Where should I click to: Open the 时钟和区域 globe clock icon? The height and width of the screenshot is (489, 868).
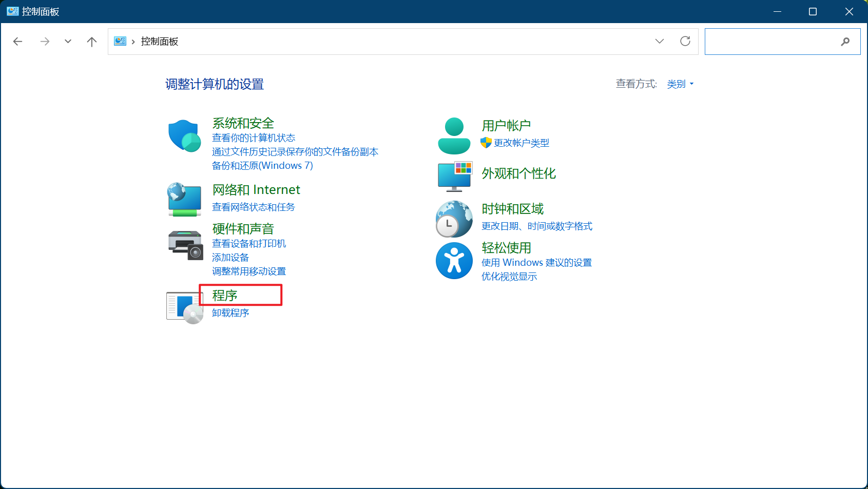(454, 219)
